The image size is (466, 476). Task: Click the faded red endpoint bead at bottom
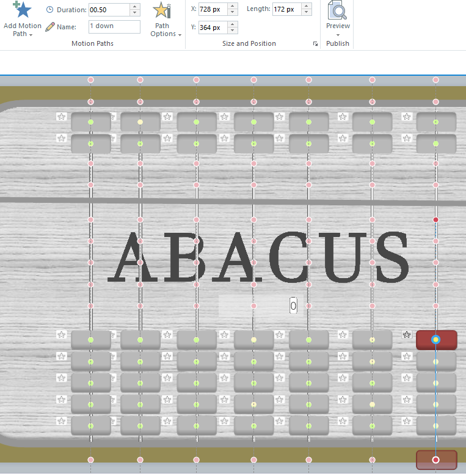pos(436,460)
